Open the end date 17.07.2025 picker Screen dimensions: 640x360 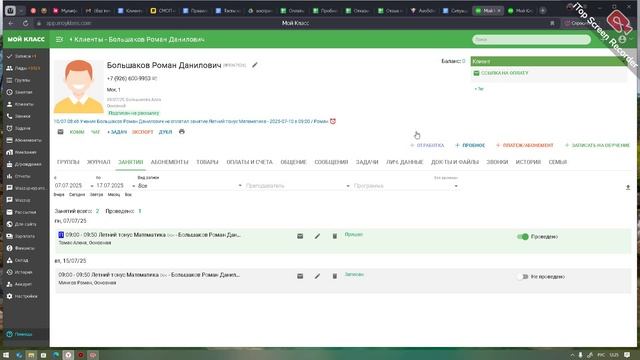click(116, 186)
